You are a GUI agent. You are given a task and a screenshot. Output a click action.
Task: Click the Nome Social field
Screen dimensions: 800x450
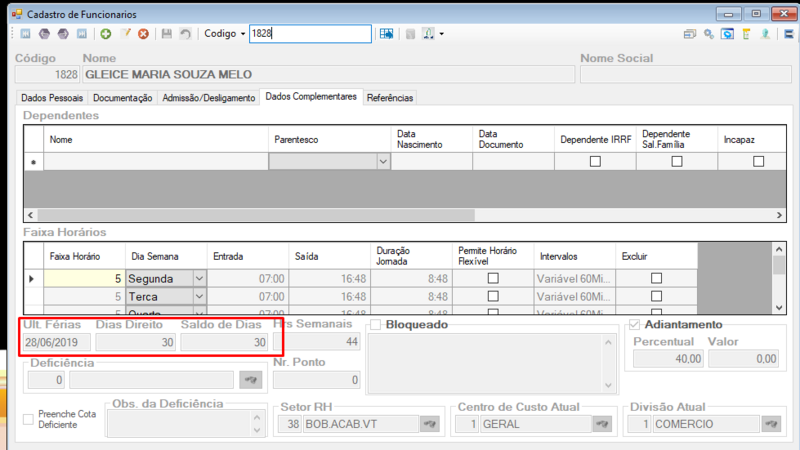[686, 74]
